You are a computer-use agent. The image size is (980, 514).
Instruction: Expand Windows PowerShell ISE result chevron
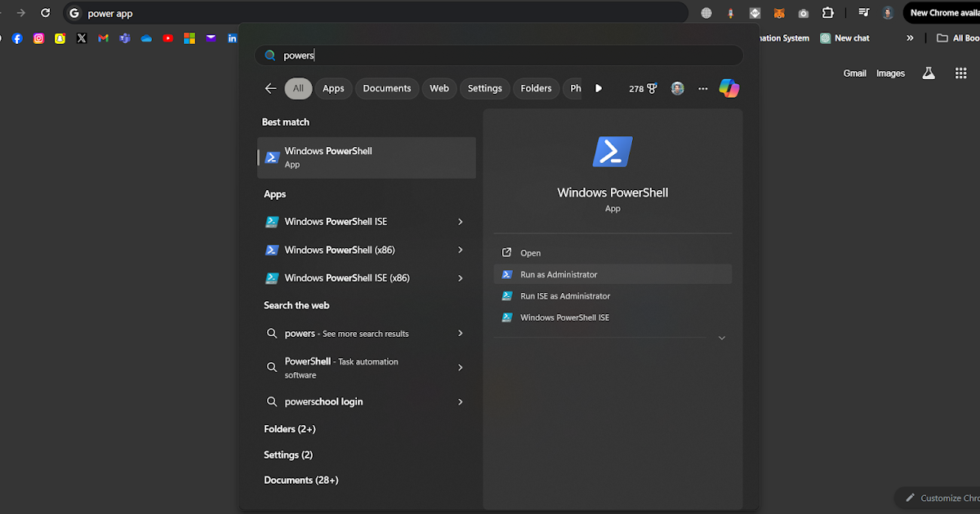[461, 222]
